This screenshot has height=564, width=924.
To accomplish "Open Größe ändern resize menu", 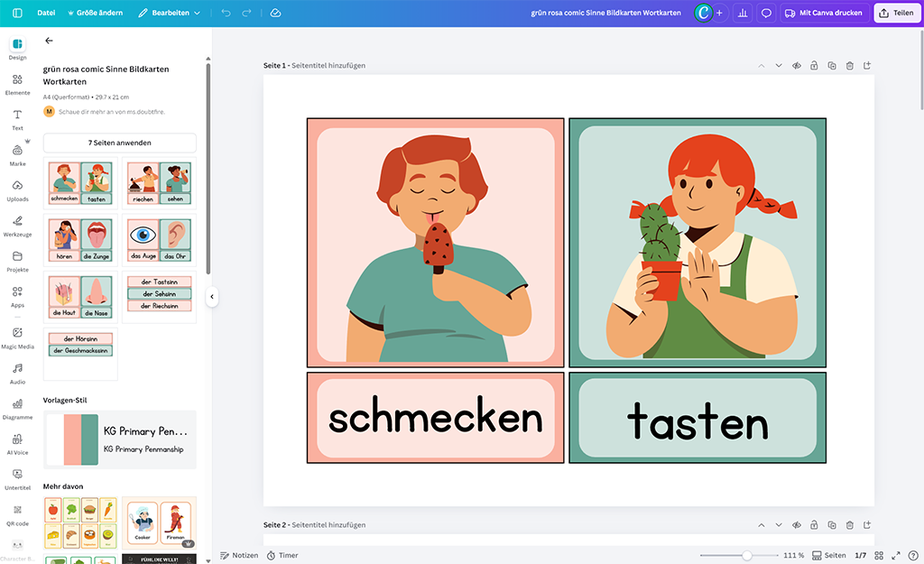I will click(x=95, y=13).
